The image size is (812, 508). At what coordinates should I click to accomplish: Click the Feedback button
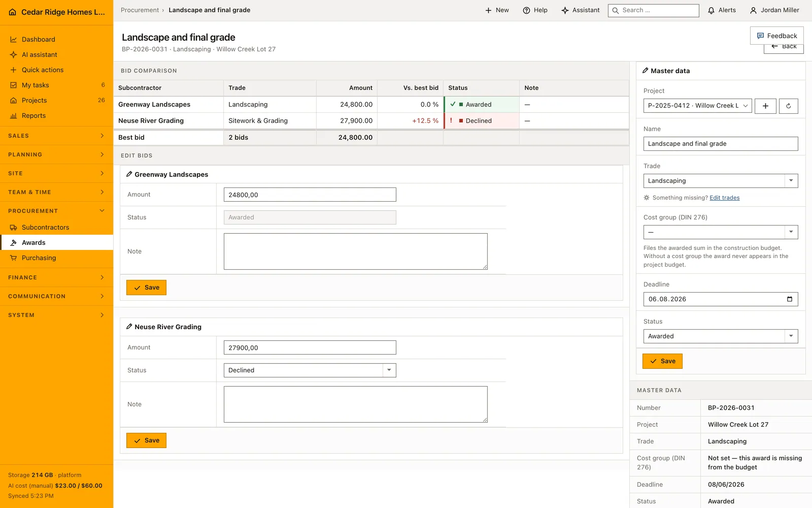pos(777,36)
